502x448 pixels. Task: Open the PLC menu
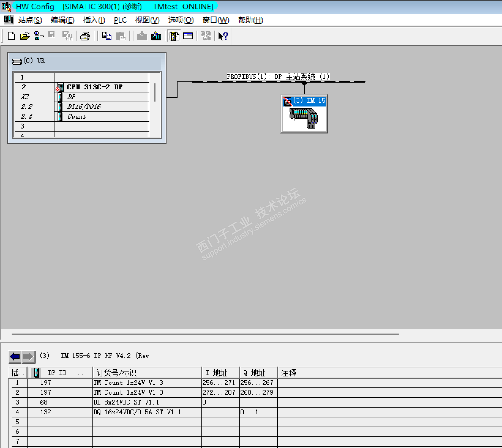[x=120, y=20]
